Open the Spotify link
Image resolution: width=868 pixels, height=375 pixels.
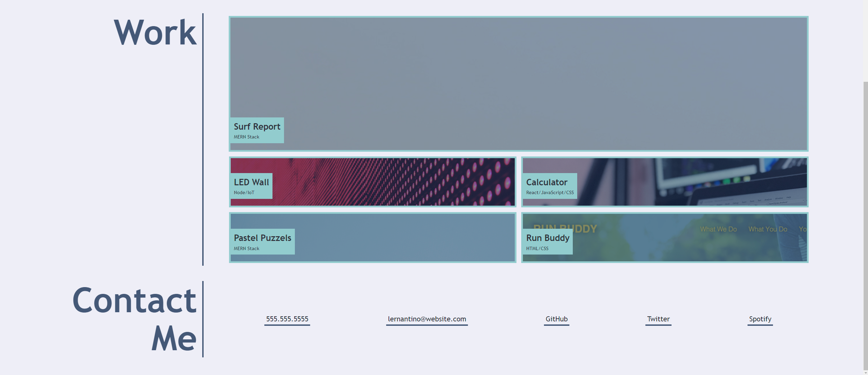tap(760, 319)
